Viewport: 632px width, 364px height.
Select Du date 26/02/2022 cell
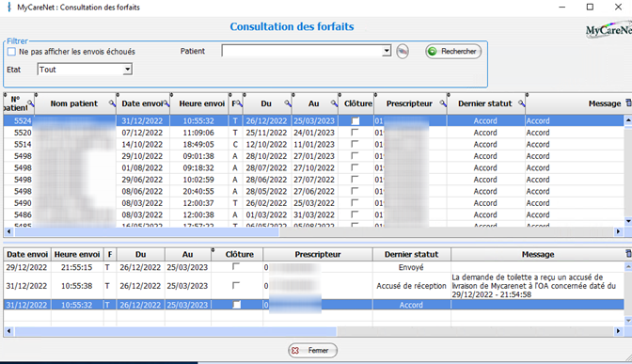tap(266, 203)
